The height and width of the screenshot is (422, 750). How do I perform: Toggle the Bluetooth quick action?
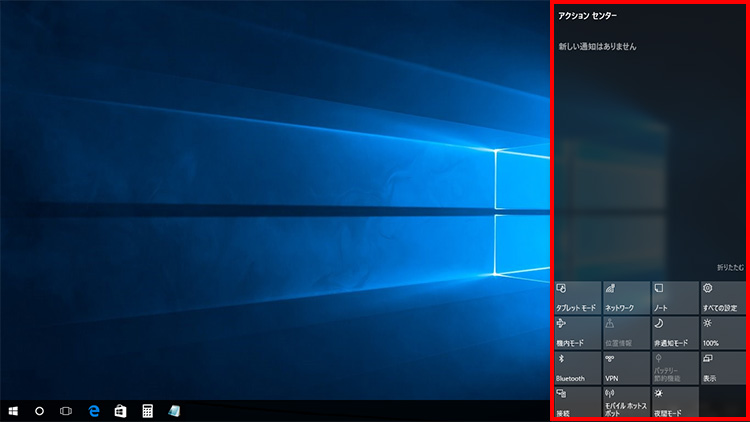coord(577,368)
